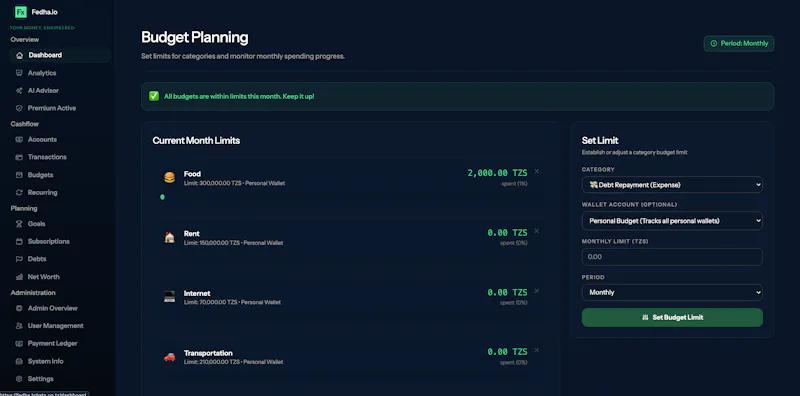Click the Premium Active shield icon
Image resolution: width=800 pixels, height=396 pixels.
click(19, 108)
